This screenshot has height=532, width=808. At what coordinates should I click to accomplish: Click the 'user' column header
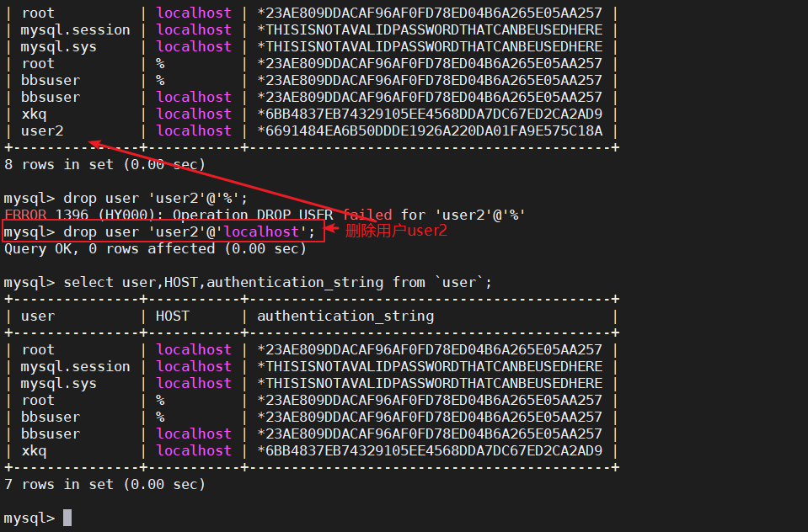click(x=38, y=317)
